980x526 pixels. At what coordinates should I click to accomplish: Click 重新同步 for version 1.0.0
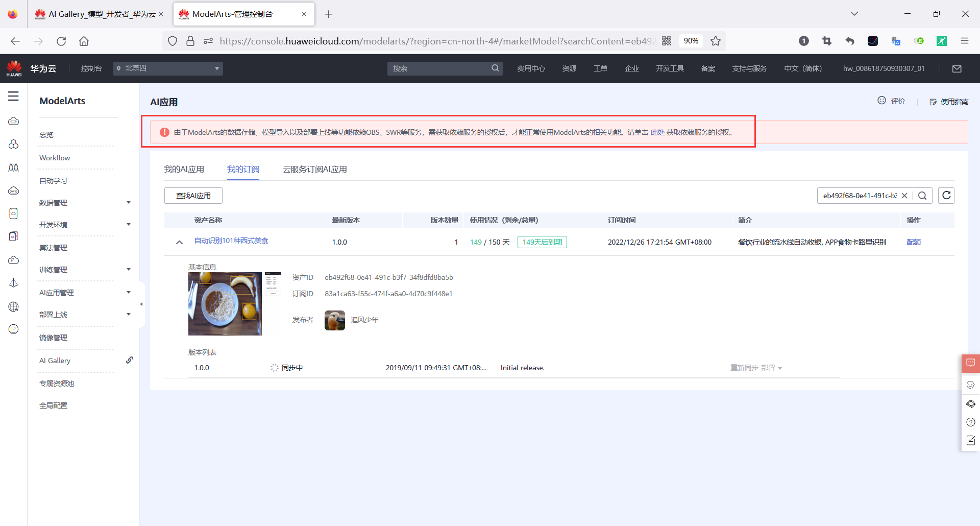[744, 368]
